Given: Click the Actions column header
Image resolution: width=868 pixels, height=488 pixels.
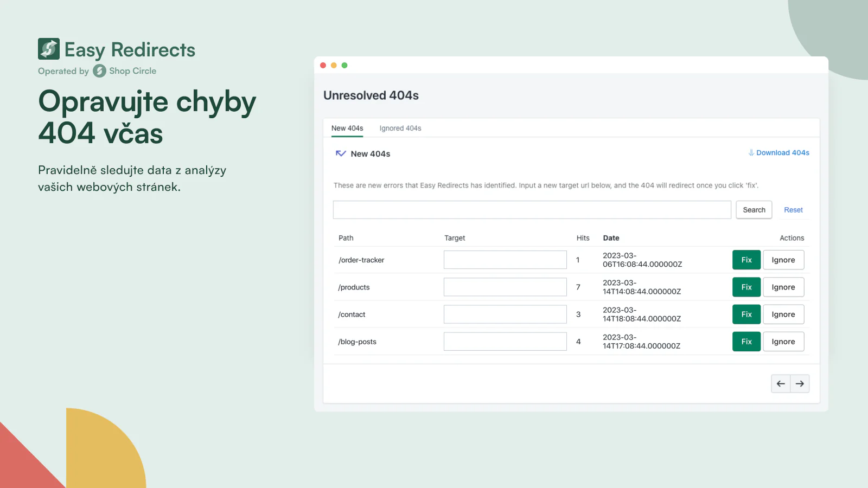Looking at the screenshot, I should pos(792,238).
